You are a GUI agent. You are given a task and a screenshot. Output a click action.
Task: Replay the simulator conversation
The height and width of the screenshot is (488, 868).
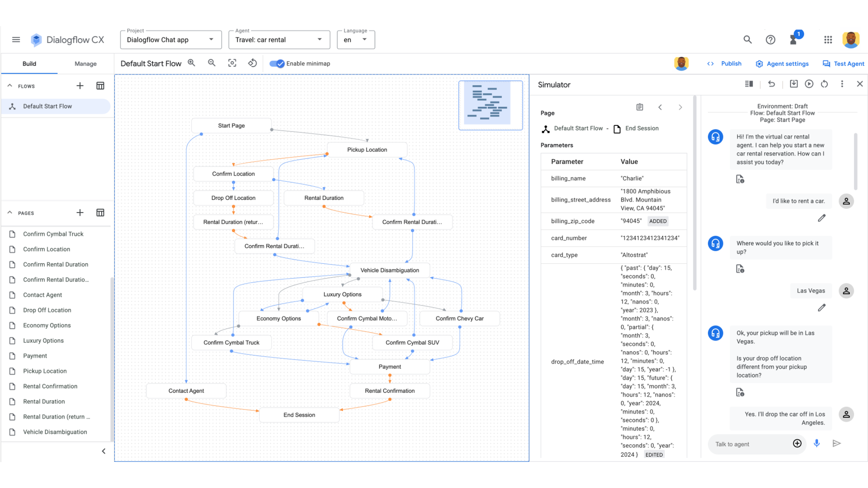[809, 84]
